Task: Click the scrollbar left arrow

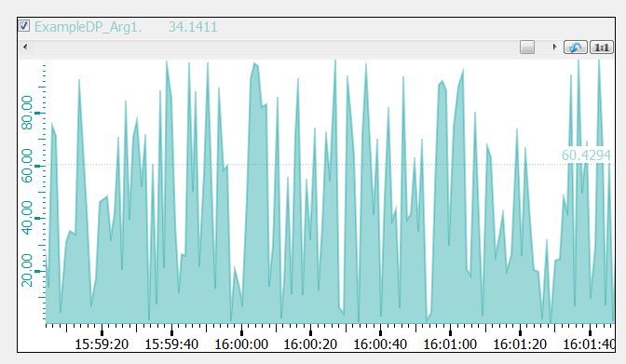Action: [25, 47]
